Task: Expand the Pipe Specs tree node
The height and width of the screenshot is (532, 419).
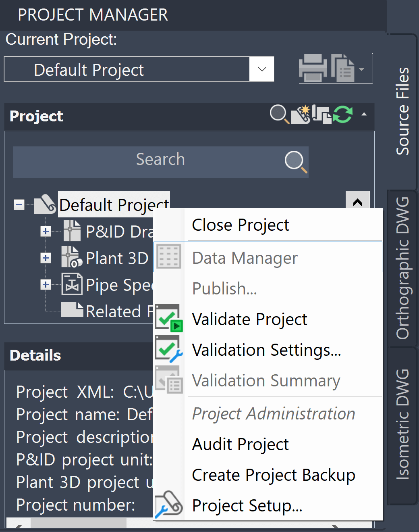Action: (x=46, y=285)
